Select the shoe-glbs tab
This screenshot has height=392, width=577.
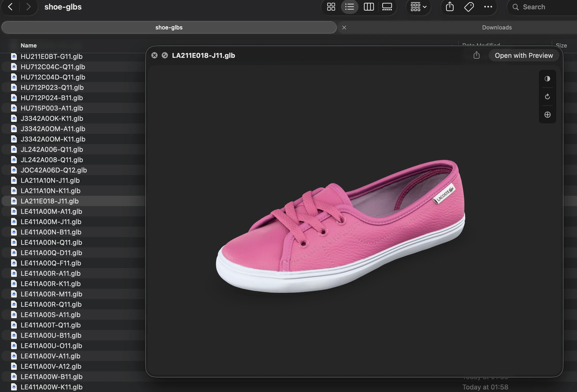(x=169, y=27)
